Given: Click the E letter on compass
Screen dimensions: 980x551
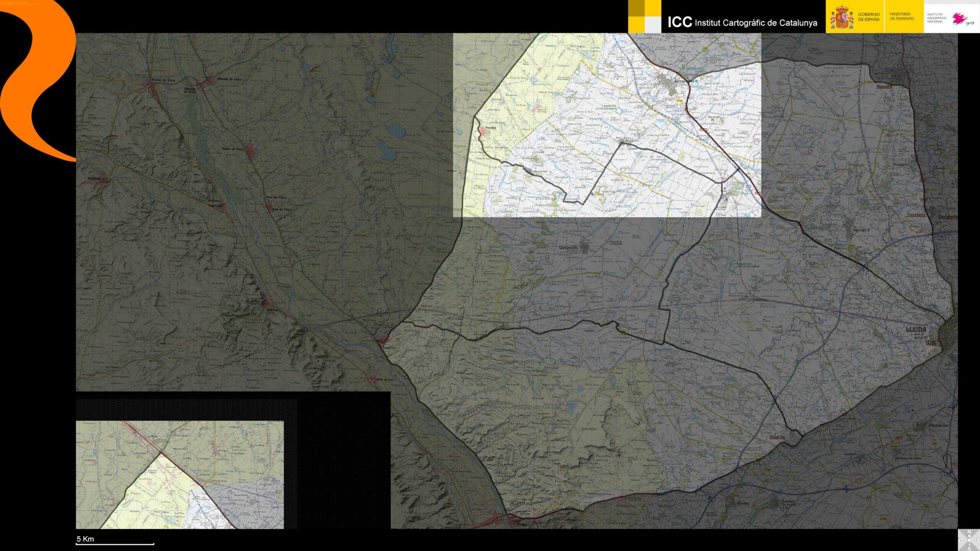Looking at the screenshot, I should coord(978,540).
